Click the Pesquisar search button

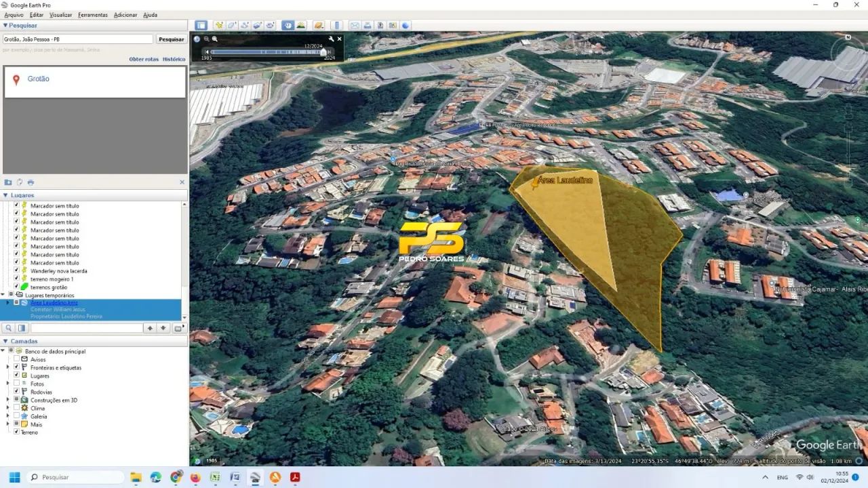(x=172, y=39)
